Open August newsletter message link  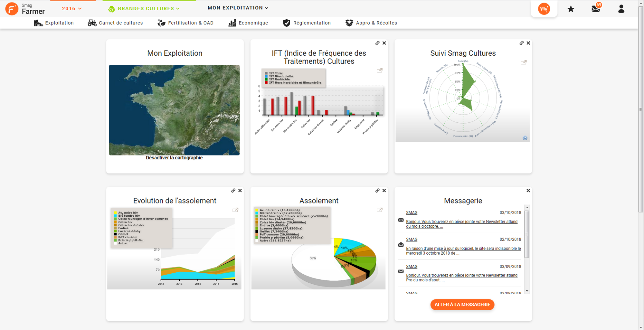pos(462,278)
